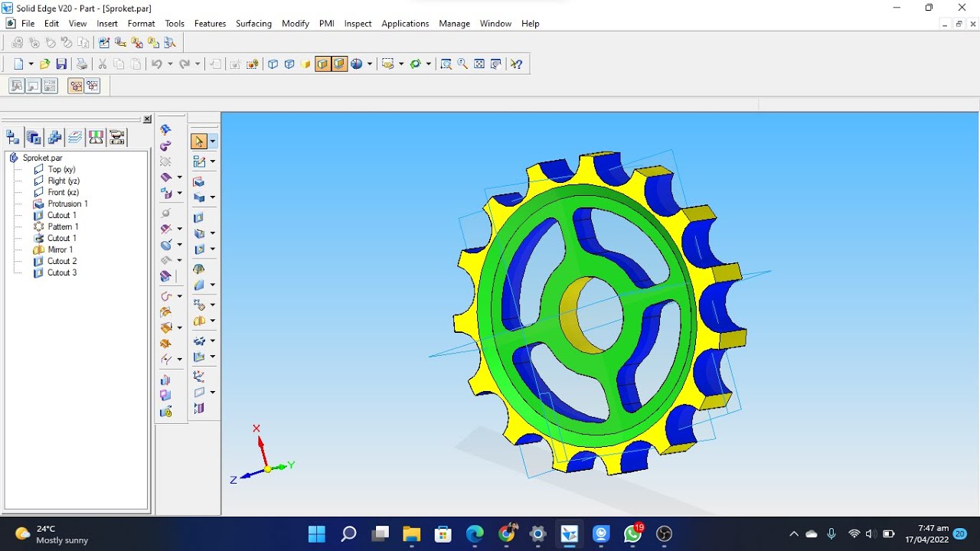Viewport: 980px width, 551px height.
Task: Activate the Zoom Area tool
Action: point(446,64)
